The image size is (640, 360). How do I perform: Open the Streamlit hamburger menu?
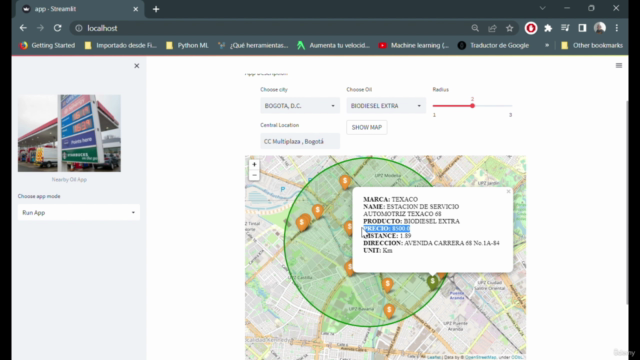619,65
